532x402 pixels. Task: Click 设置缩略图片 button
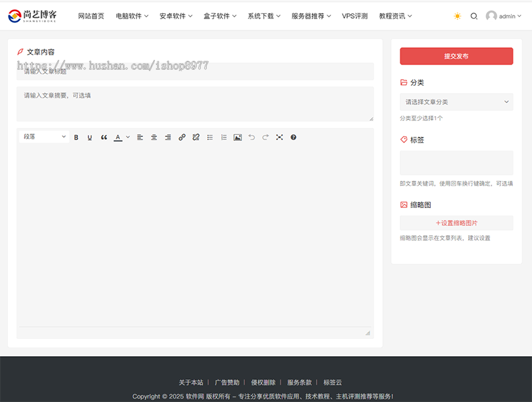pyautogui.click(x=456, y=223)
